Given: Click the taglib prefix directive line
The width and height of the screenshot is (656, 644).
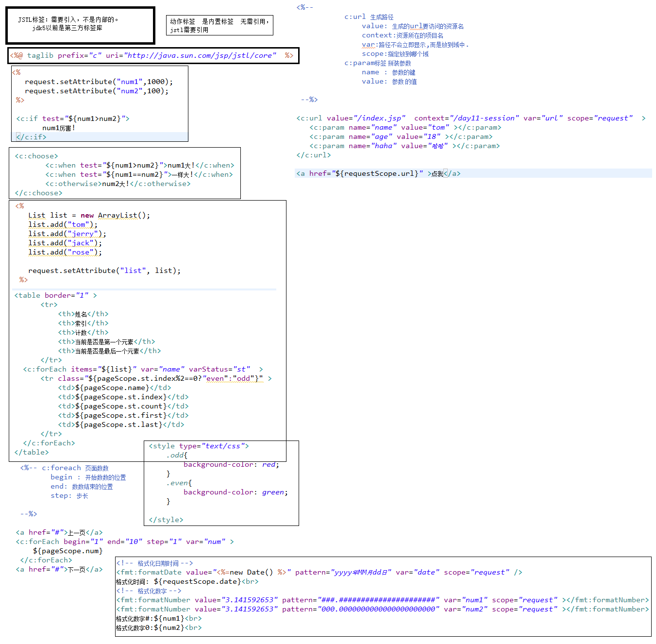Looking at the screenshot, I should click(151, 55).
